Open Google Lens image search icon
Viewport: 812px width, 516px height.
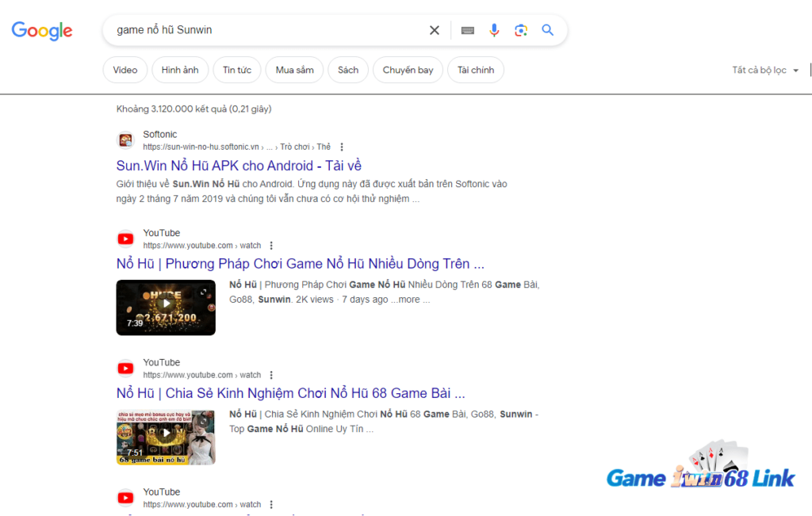(x=521, y=29)
